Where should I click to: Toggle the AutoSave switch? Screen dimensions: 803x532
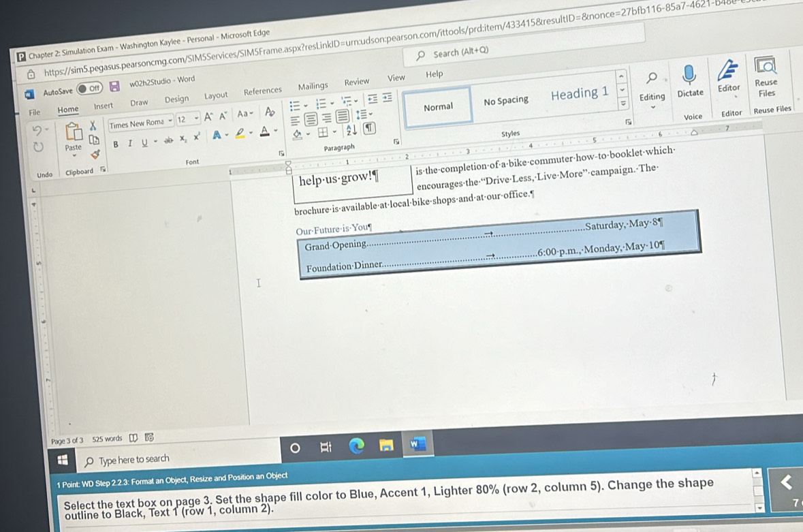(x=88, y=89)
